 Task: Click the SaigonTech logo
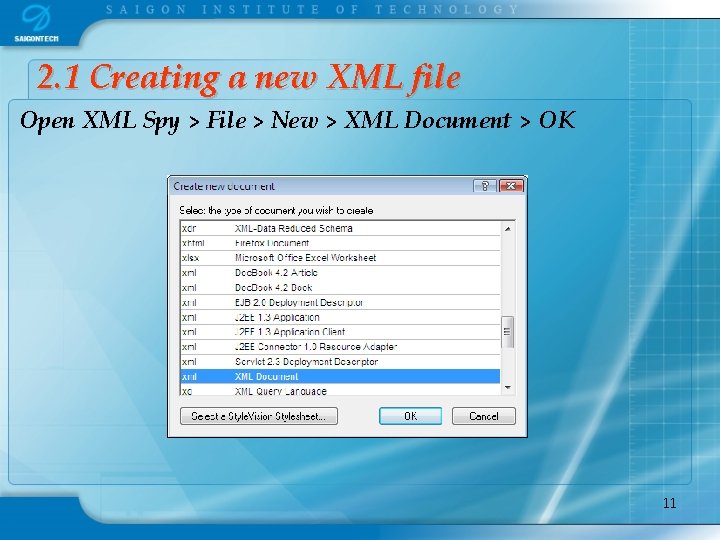point(36,24)
